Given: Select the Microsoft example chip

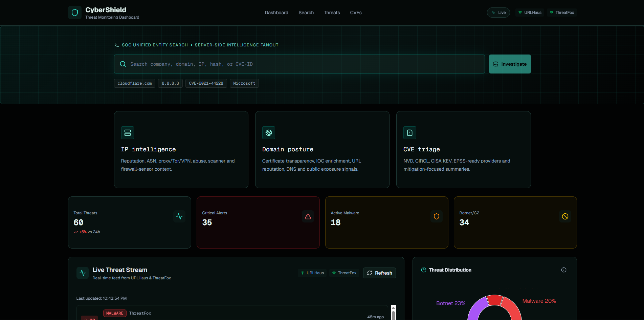Looking at the screenshot, I should pos(244,83).
